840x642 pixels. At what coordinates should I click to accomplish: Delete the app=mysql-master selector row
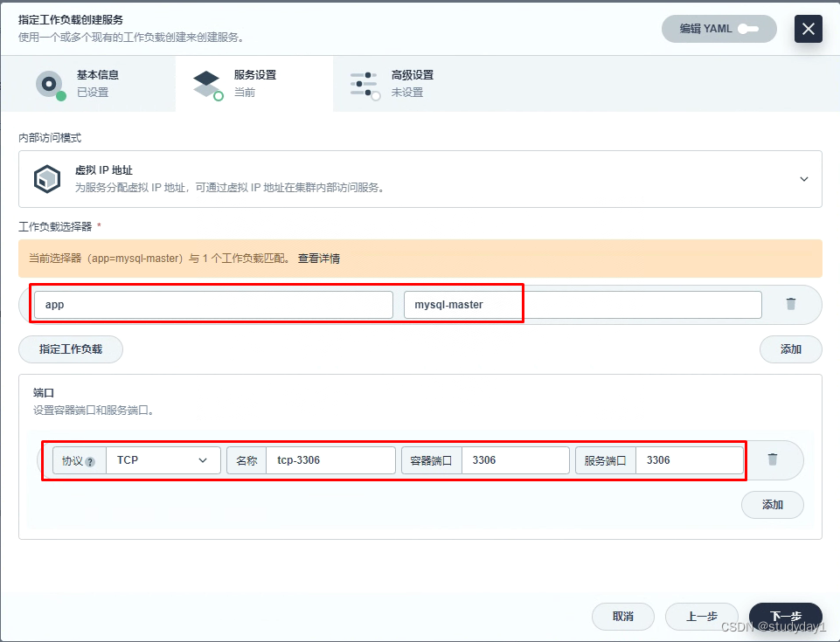[x=791, y=304]
